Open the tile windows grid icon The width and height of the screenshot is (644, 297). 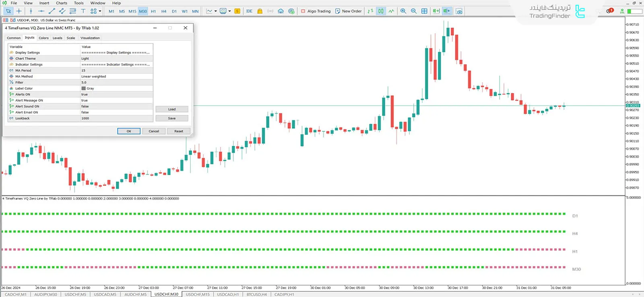click(x=424, y=11)
